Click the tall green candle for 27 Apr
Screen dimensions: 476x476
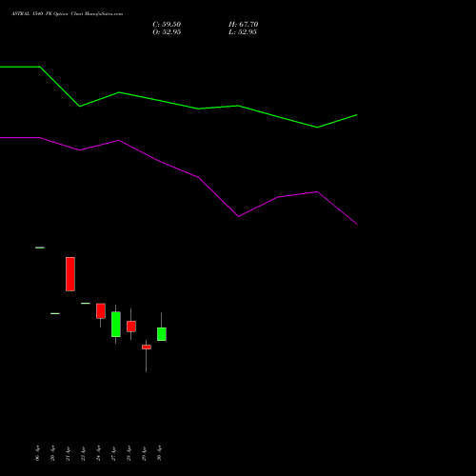[116, 325]
